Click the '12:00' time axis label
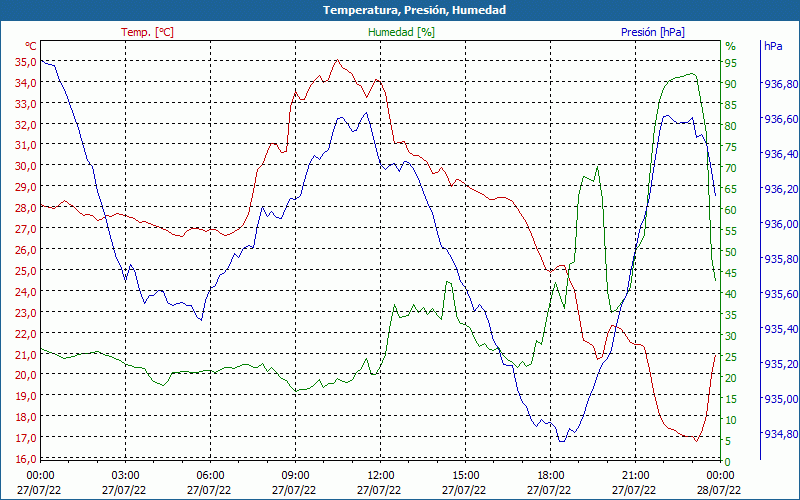Image resolution: width=800 pixels, height=500 pixels. pos(381,476)
